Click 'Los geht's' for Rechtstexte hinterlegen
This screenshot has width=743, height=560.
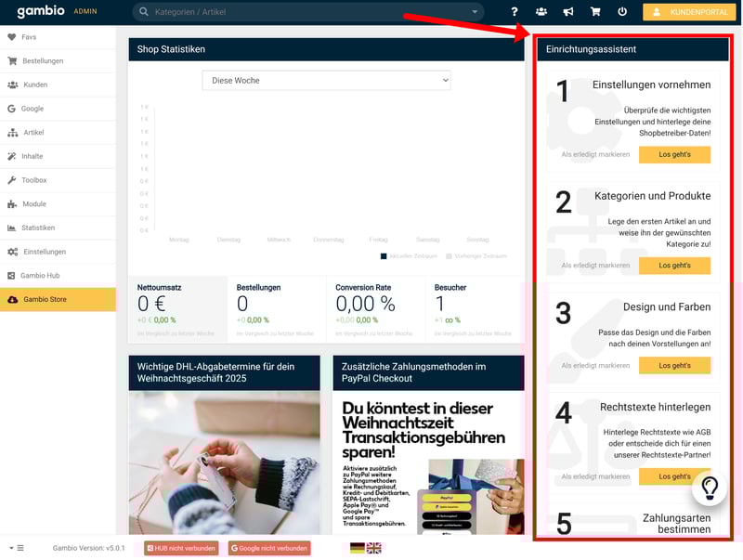(674, 476)
